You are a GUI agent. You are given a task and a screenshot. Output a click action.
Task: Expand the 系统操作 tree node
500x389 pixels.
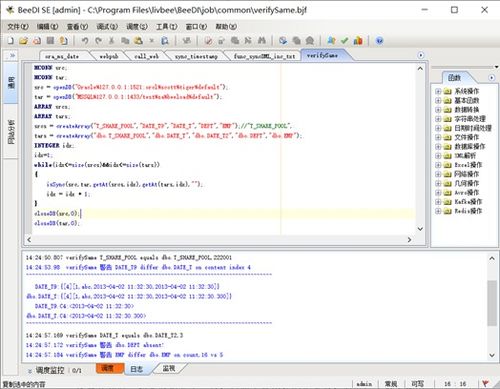pyautogui.click(x=438, y=91)
